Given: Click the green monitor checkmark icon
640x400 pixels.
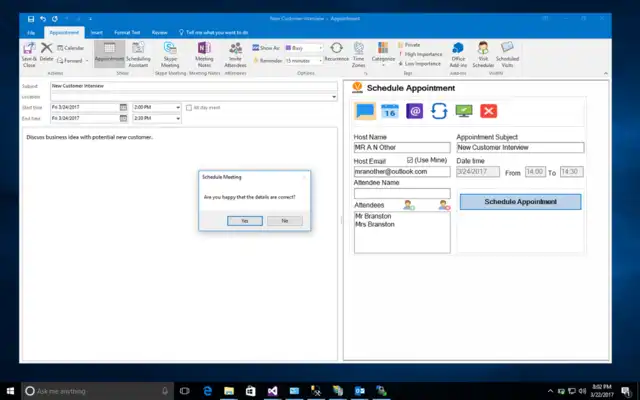Looking at the screenshot, I should (x=464, y=111).
